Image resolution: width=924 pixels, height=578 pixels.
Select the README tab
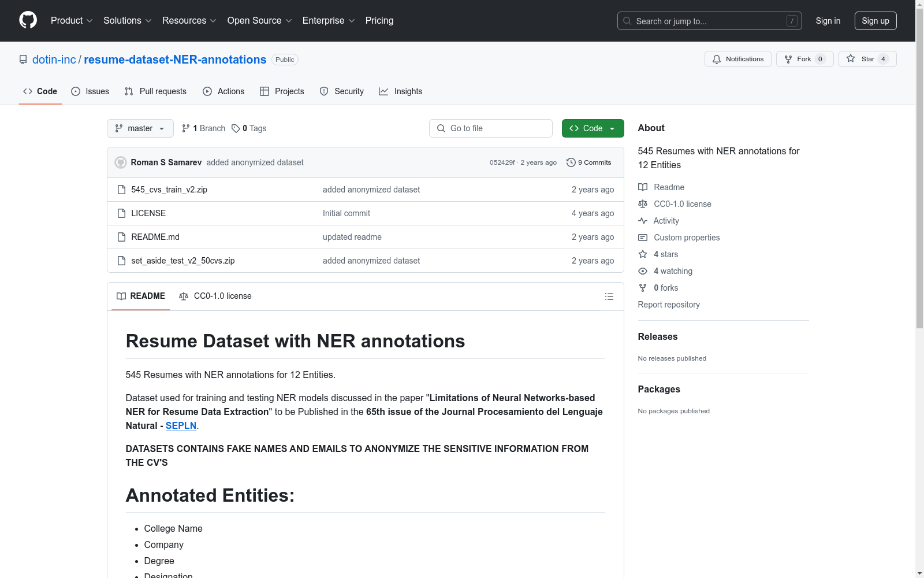141,296
